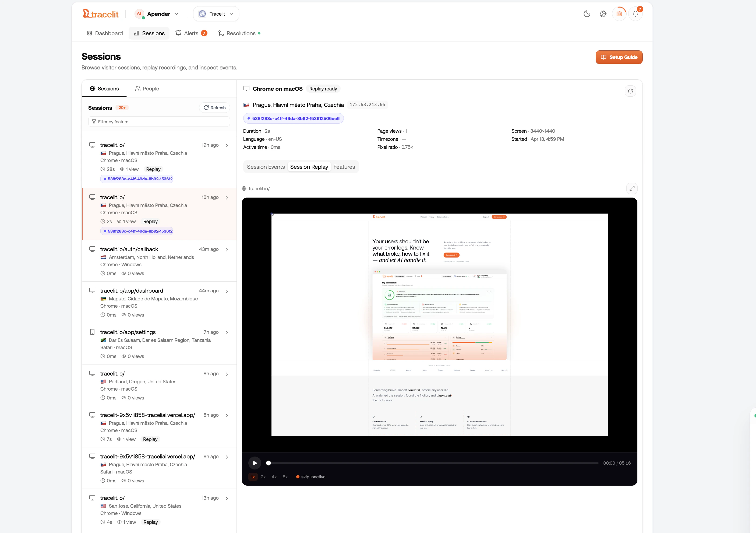Image resolution: width=756 pixels, height=533 pixels.
Task: Click the eye views icon on 19h ago session
Action: [122, 169]
